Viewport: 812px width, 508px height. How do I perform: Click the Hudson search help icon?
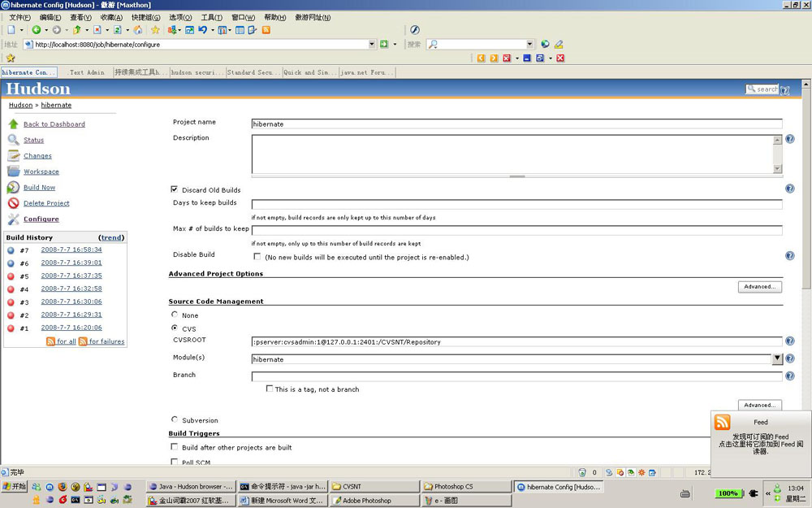click(785, 90)
